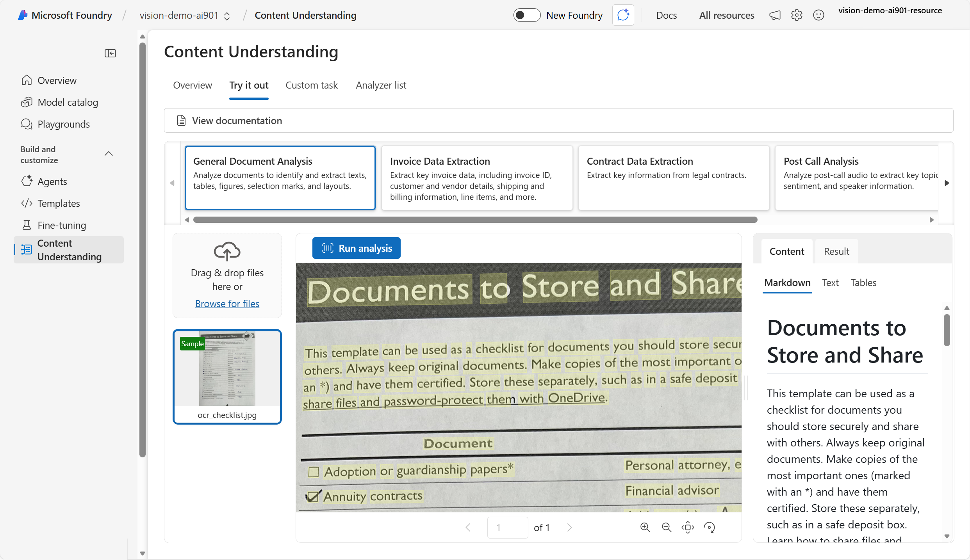The width and height of the screenshot is (970, 560).
Task: Open the Result tab
Action: pos(836,252)
